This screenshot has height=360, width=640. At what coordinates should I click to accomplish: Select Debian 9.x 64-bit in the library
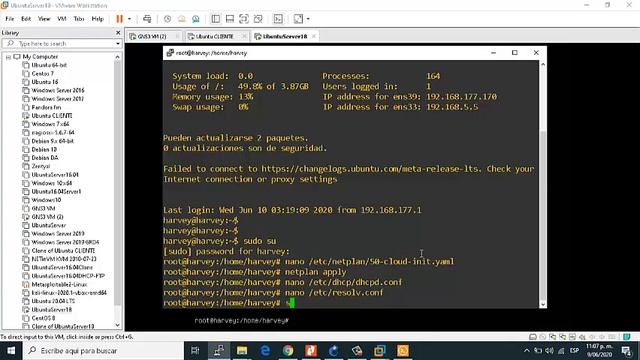click(x=52, y=141)
